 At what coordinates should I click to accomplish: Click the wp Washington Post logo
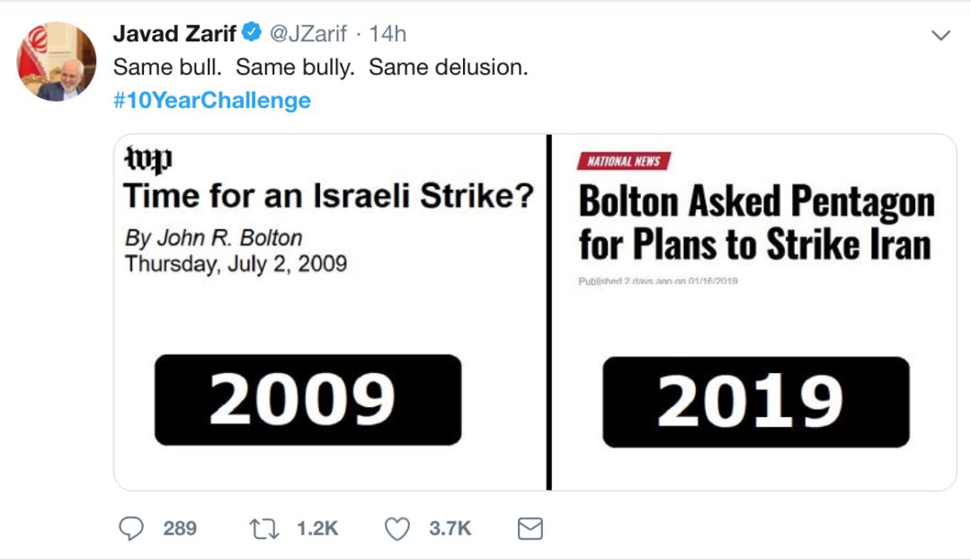148,159
